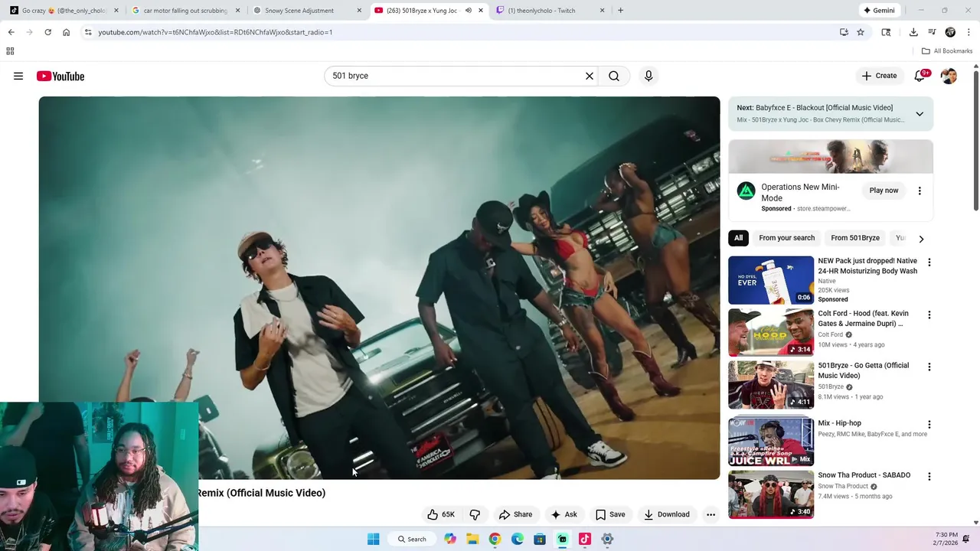Open TikTok app on taskbar
Viewport: 980px width, 551px height.
(x=584, y=539)
